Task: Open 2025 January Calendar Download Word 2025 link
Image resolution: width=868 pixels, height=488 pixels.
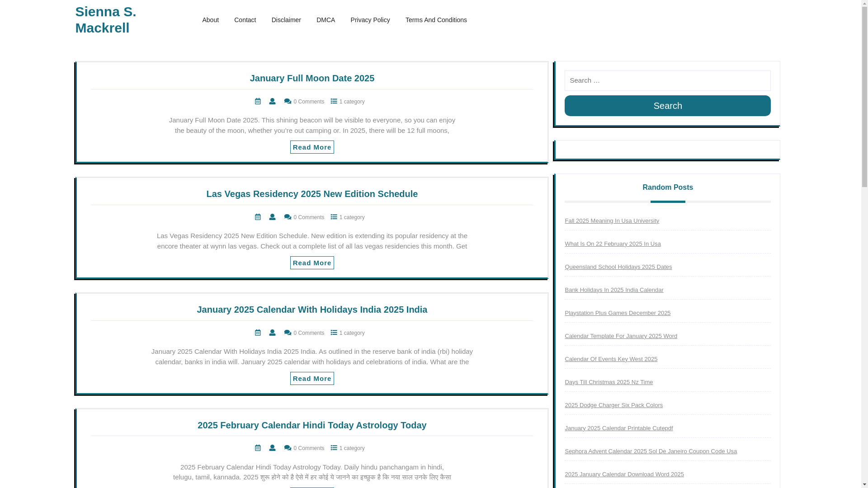Action: [x=624, y=474]
